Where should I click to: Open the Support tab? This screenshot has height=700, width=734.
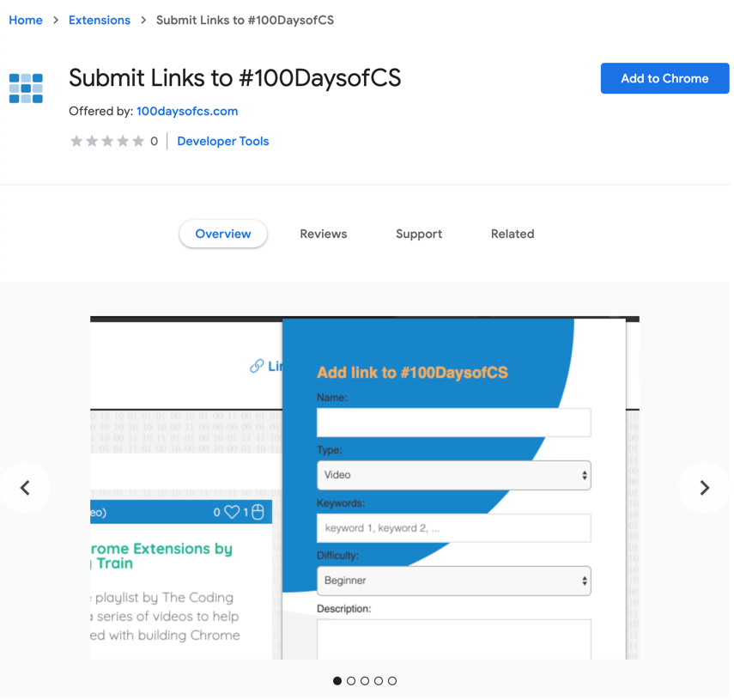click(419, 234)
